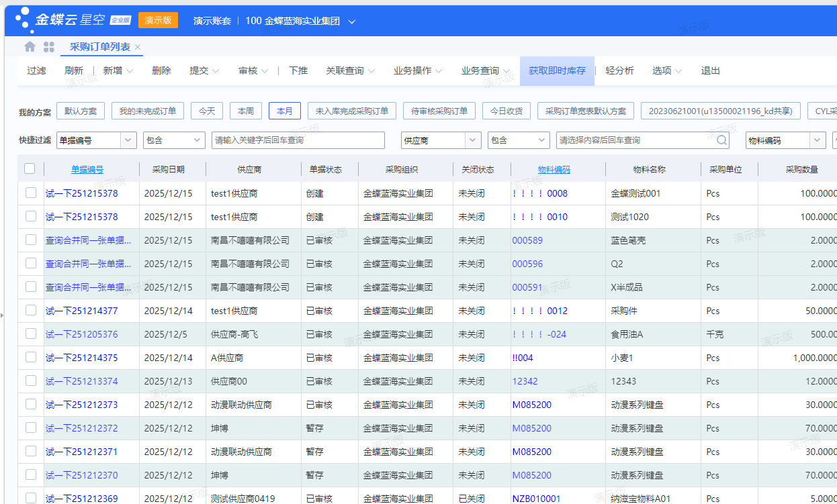Select checkbox for order 试一下251214375
The width and height of the screenshot is (837, 504).
coord(31,358)
